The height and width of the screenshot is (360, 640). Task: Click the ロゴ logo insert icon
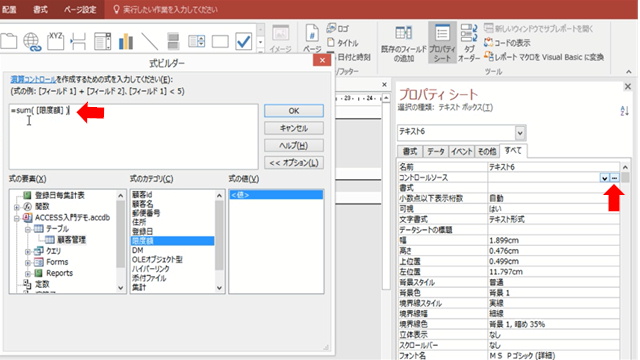pyautogui.click(x=337, y=29)
